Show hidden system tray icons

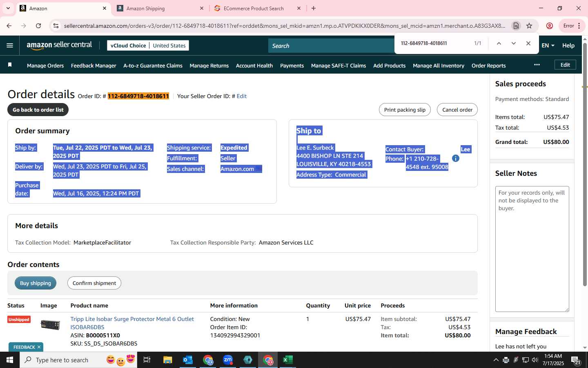tap(496, 360)
